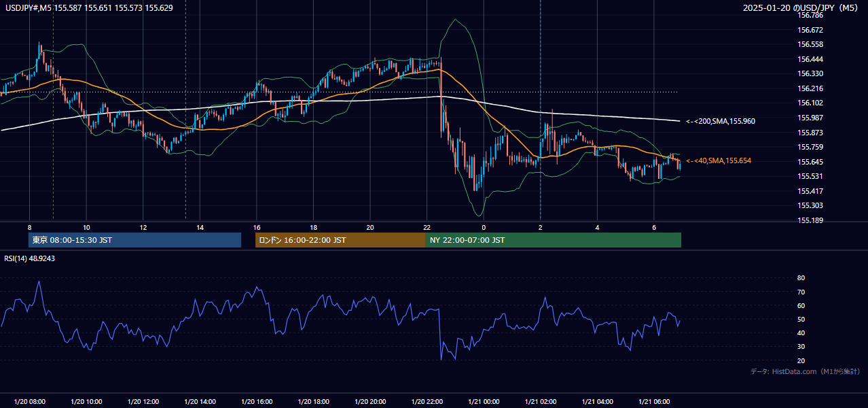Click price axis value 155.873
Image resolution: width=868 pixels, height=408 pixels.
click(x=810, y=133)
